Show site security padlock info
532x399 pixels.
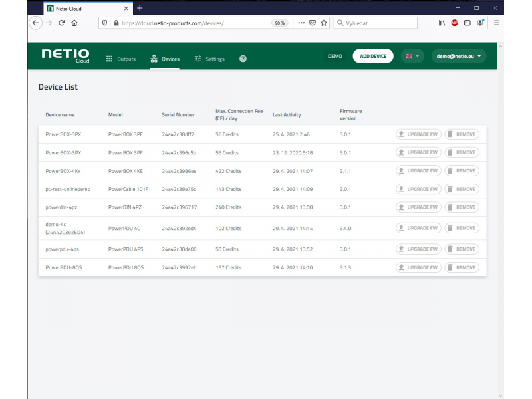[x=116, y=23]
